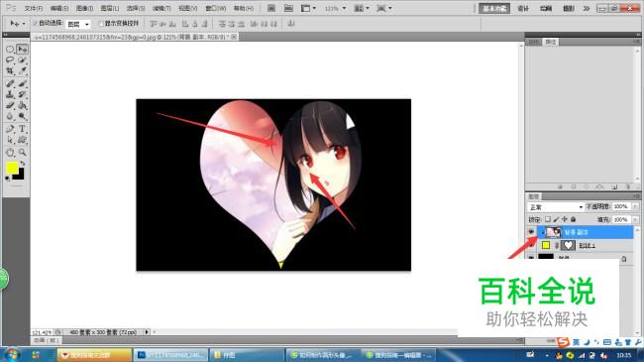Launch Mini Bridge from application bar
The width and height of the screenshot is (644, 362).
[x=288, y=8]
